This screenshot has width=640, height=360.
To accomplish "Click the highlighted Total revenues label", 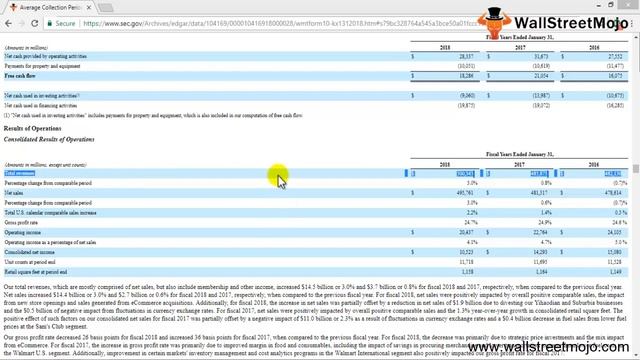I will [20, 173].
